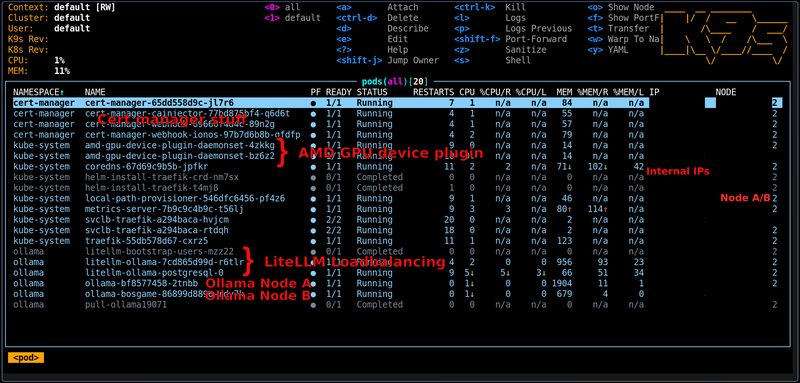This screenshot has height=383, width=800.
Task: Select the cert-manager-webhook-ionos pod name
Action: click(x=192, y=135)
